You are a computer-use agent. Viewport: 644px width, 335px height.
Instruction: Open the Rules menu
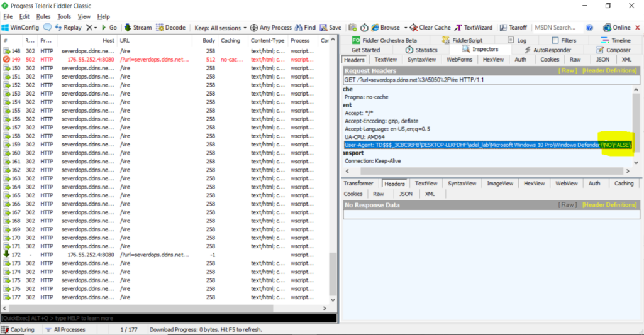[43, 16]
